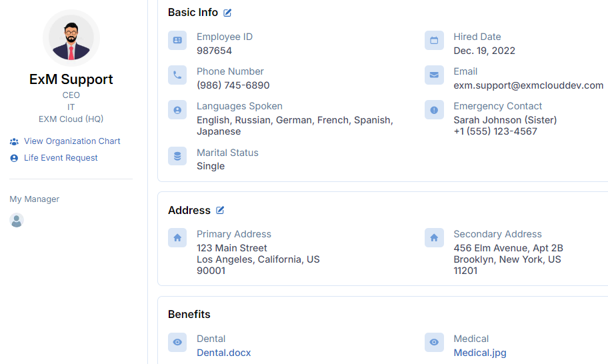Click the exm.support email address
Screen dimensions: 608x364
point(528,85)
